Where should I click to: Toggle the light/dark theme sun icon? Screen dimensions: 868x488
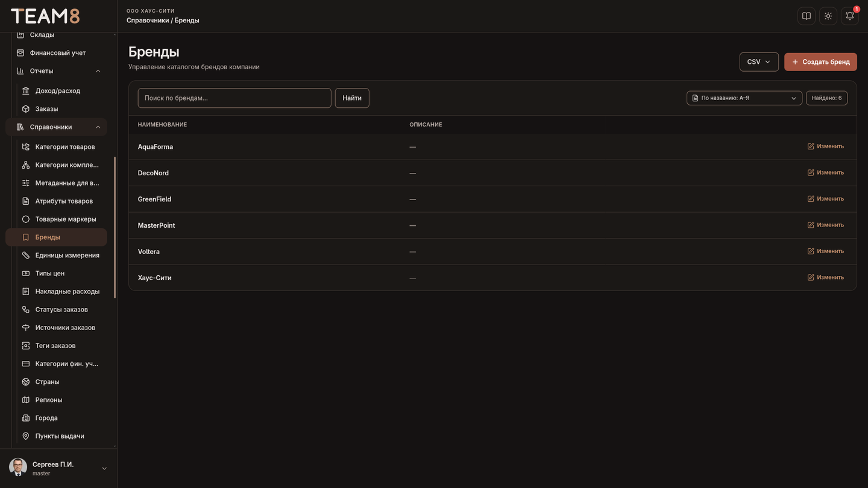pyautogui.click(x=828, y=16)
